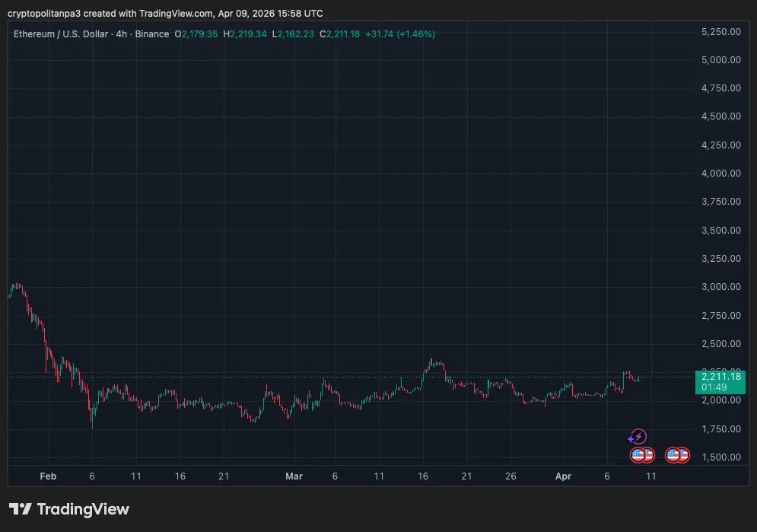The image size is (757, 532).
Task: Open the Binance exchange label in the legend
Action: point(152,33)
